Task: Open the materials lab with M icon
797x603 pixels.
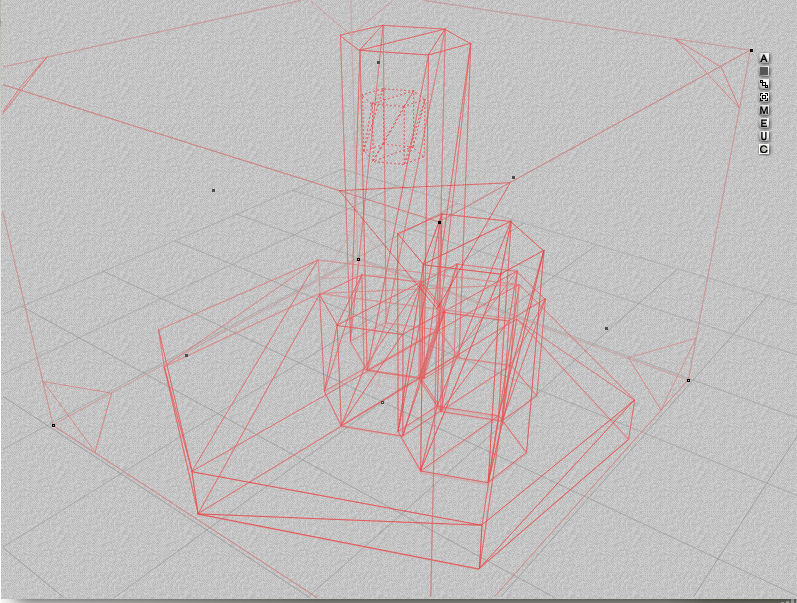Action: point(763,110)
